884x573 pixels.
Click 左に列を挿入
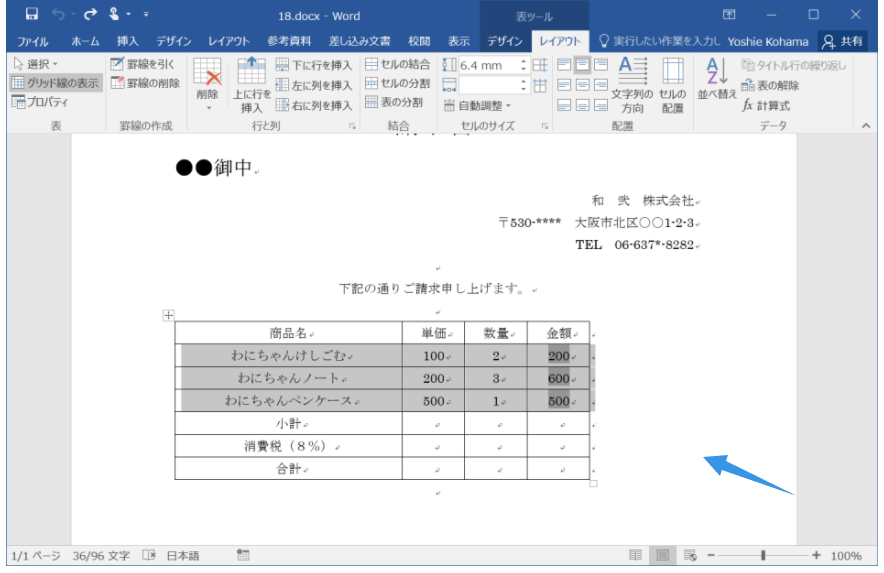tap(314, 85)
